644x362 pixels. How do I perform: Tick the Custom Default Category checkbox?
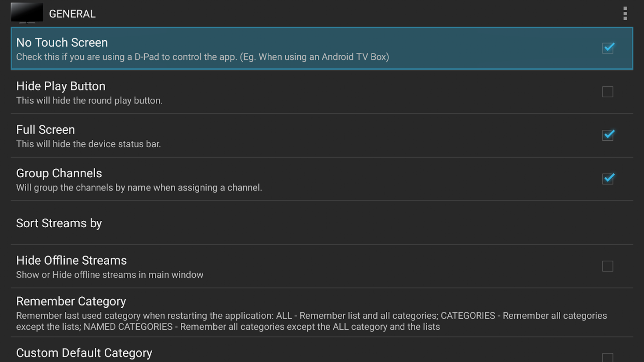(x=608, y=357)
